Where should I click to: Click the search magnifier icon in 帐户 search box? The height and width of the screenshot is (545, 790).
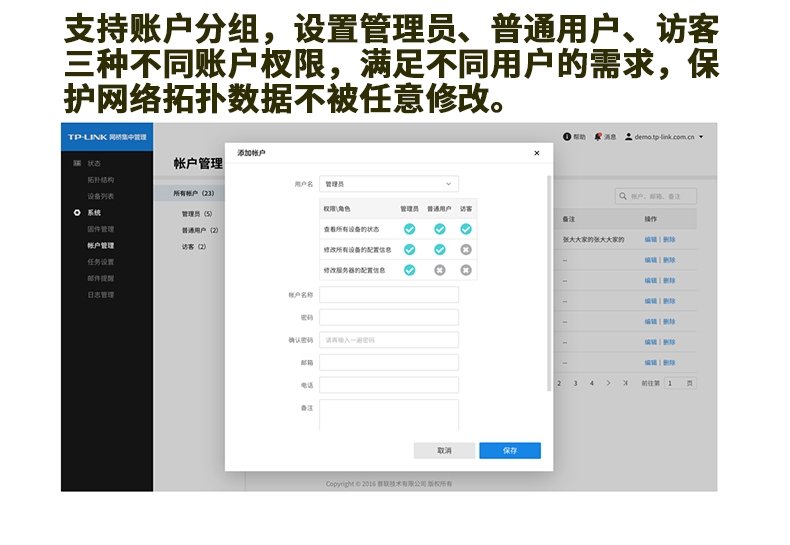(x=623, y=196)
